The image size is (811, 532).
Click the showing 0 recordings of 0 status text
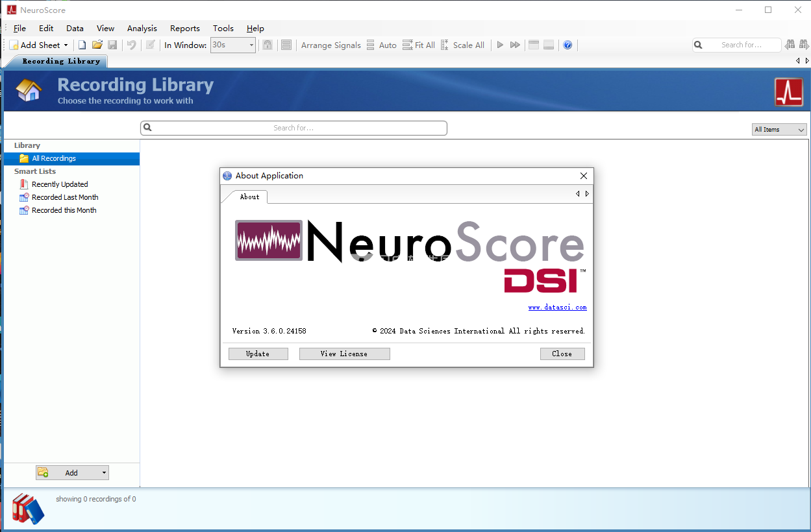pos(96,499)
